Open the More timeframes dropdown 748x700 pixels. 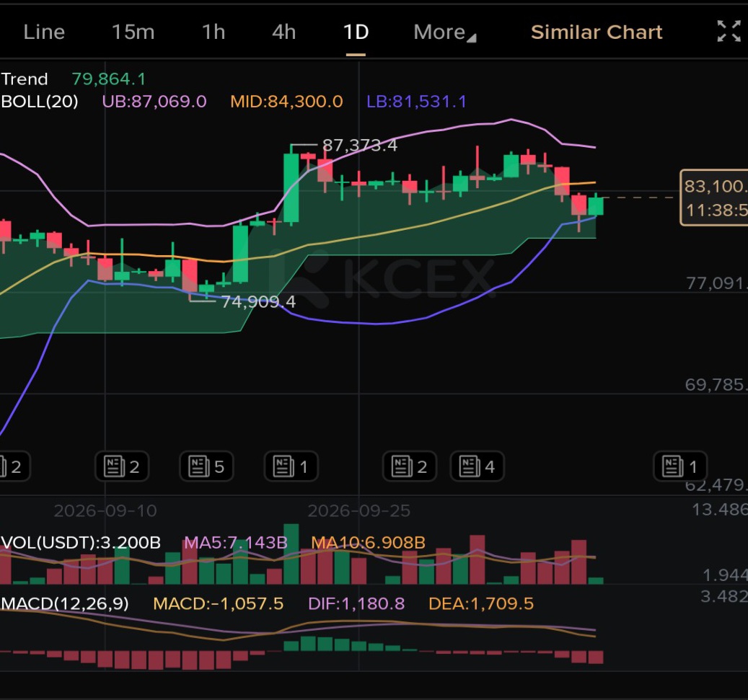(444, 32)
